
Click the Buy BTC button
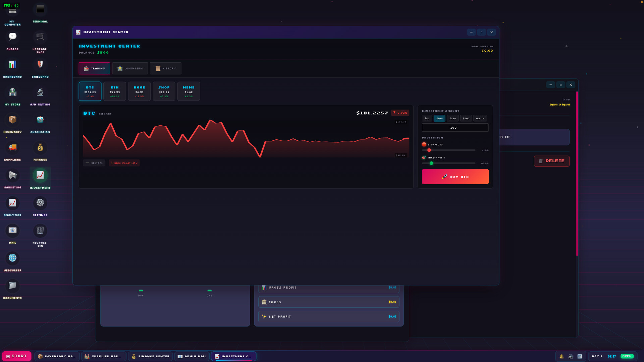(x=455, y=177)
